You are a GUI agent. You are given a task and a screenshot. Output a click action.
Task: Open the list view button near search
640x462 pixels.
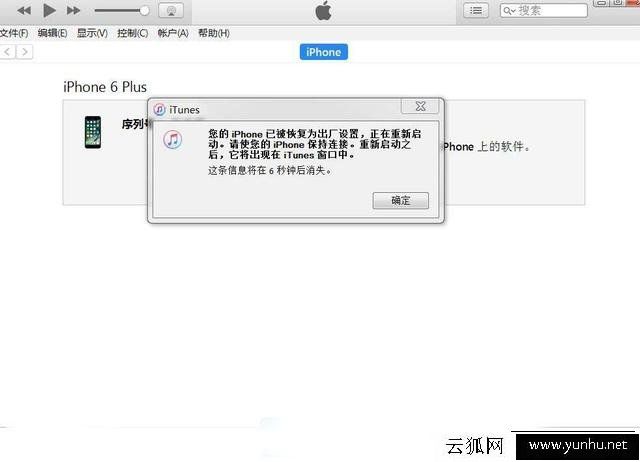click(x=476, y=11)
